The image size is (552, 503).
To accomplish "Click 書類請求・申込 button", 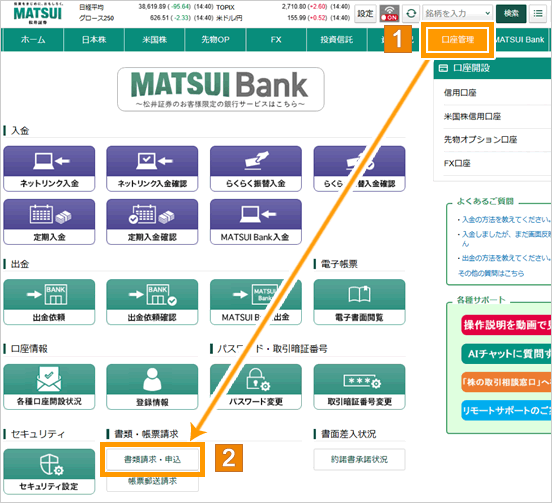I will tap(152, 459).
